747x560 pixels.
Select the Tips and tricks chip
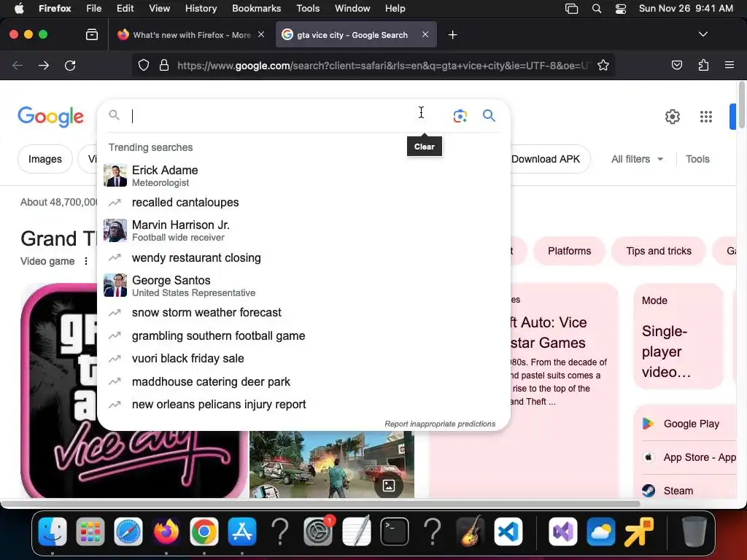(659, 251)
